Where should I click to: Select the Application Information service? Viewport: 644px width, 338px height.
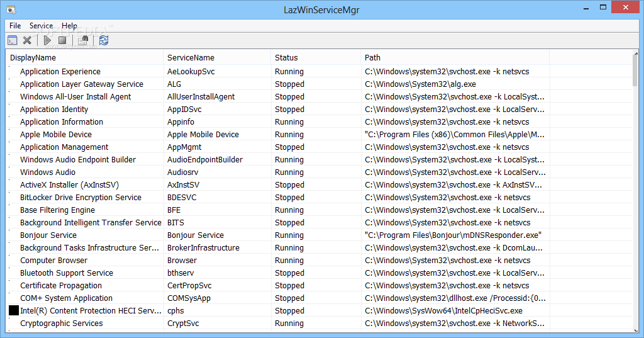coord(62,121)
